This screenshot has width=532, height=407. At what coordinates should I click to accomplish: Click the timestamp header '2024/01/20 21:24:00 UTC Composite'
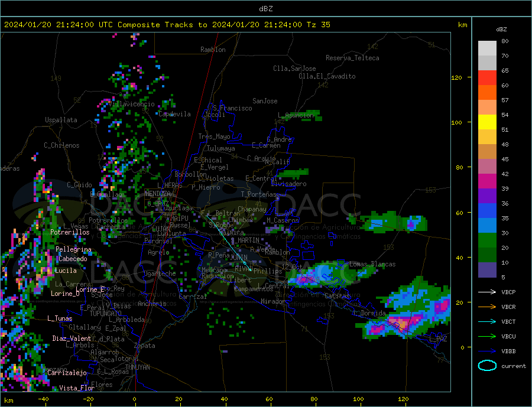click(82, 25)
